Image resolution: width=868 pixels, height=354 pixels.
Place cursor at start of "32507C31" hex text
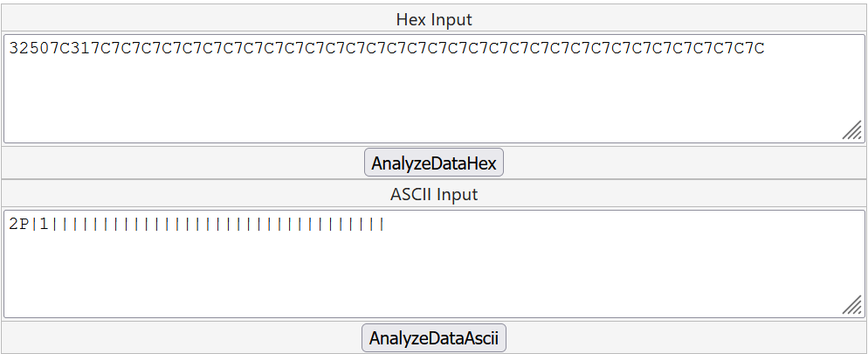[x=10, y=49]
